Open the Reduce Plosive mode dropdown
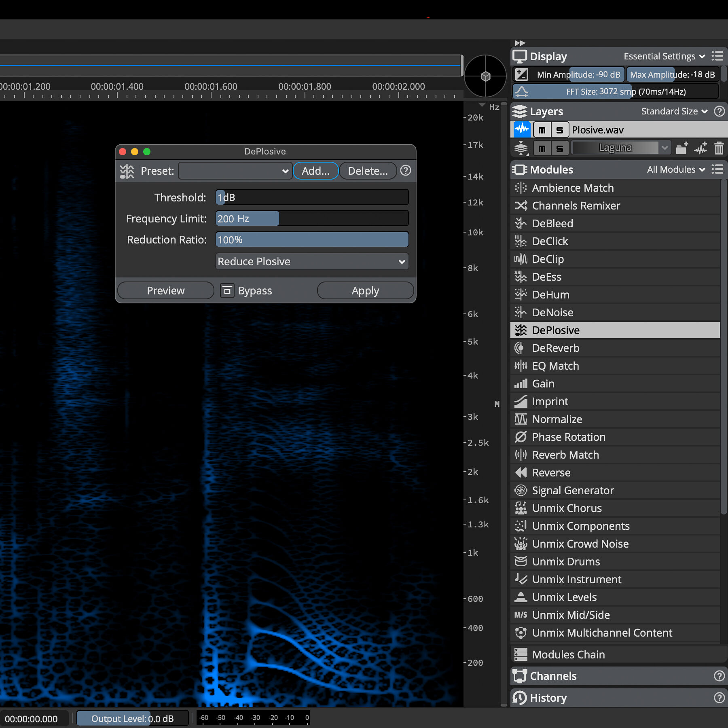The image size is (728, 728). [x=312, y=261]
